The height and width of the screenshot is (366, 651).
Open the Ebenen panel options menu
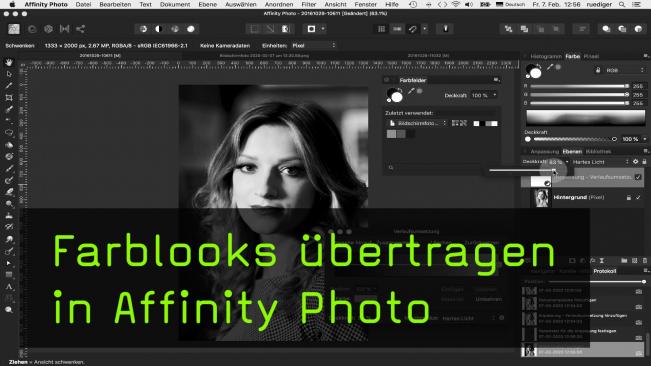pyautogui.click(x=646, y=151)
